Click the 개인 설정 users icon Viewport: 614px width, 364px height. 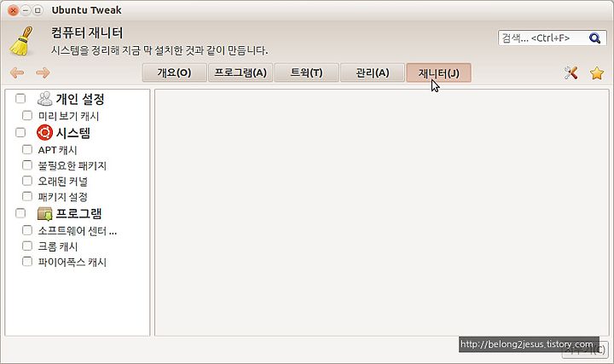click(x=44, y=99)
